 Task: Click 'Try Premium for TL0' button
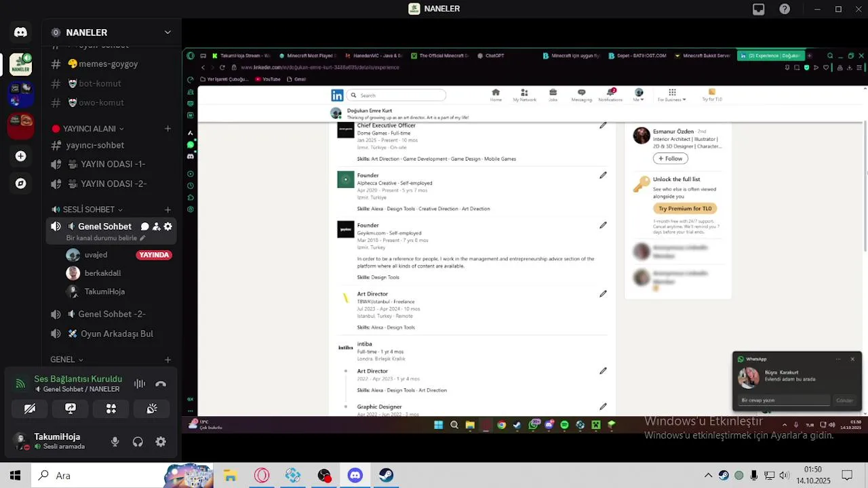pyautogui.click(x=685, y=209)
